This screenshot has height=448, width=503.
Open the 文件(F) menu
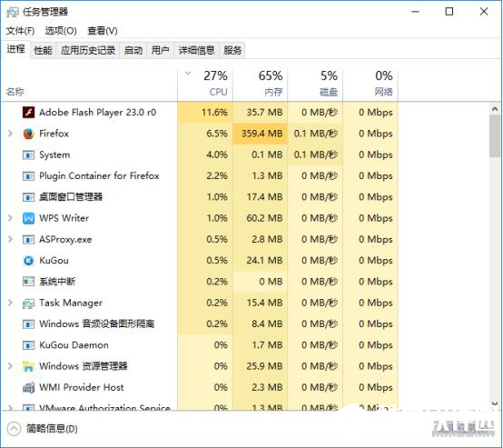tap(20, 31)
